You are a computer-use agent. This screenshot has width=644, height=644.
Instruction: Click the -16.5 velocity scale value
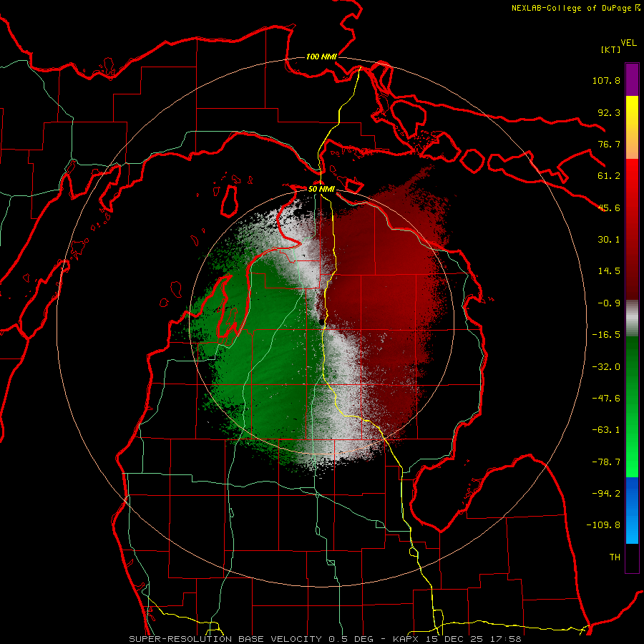606,335
